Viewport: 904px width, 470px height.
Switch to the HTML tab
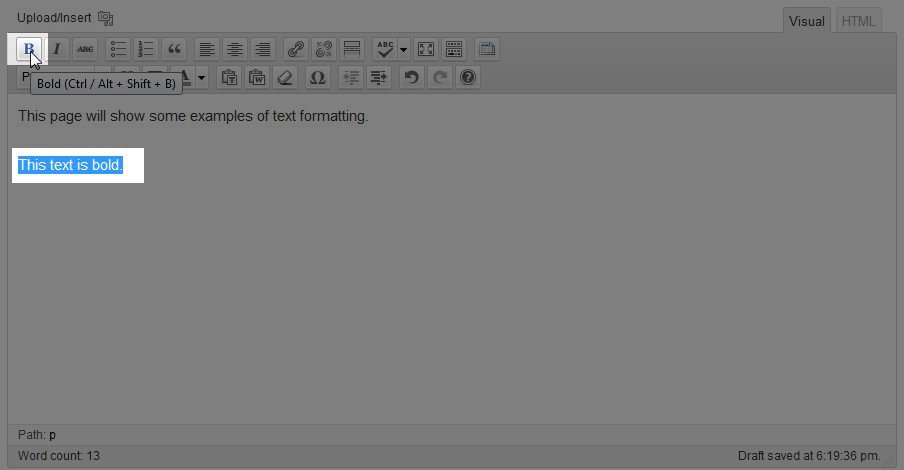click(858, 21)
